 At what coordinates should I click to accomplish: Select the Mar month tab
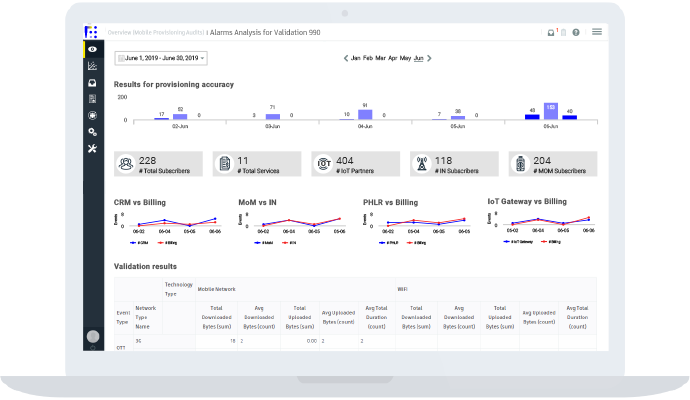tap(381, 58)
